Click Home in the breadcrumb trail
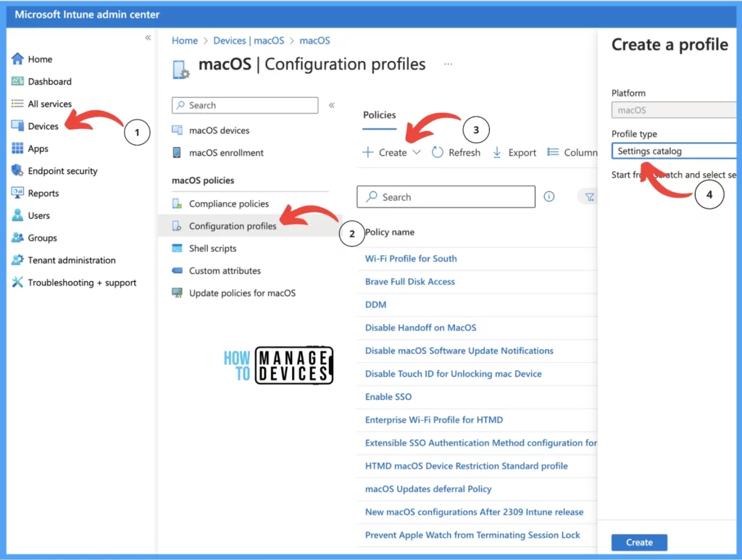The image size is (742, 560). [185, 41]
